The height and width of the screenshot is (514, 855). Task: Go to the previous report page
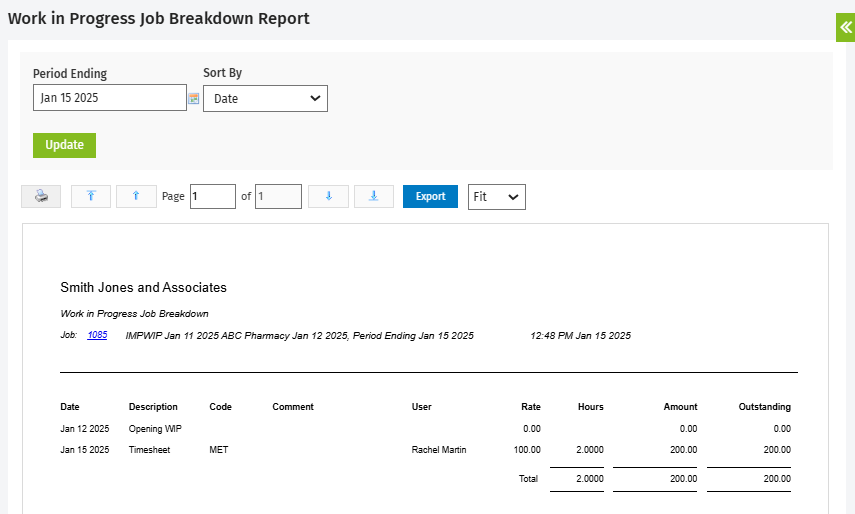pyautogui.click(x=136, y=196)
